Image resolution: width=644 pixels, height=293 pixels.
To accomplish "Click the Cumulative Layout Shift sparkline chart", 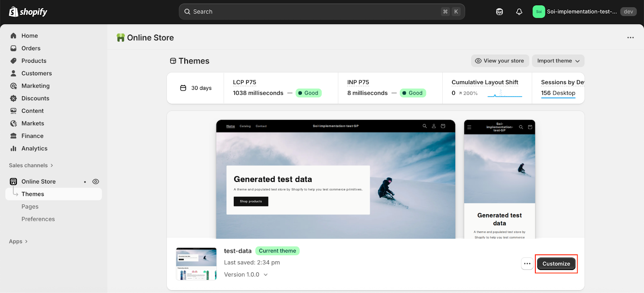I will coord(504,93).
